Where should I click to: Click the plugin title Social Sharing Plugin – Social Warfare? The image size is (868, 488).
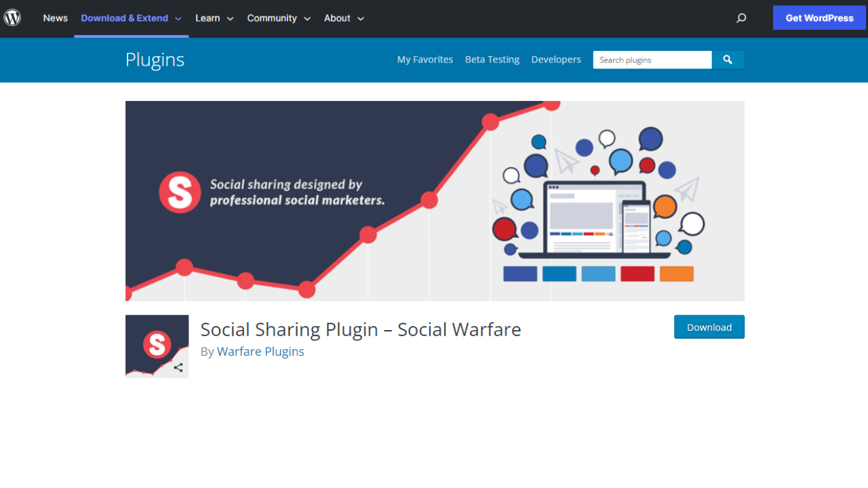click(x=361, y=329)
